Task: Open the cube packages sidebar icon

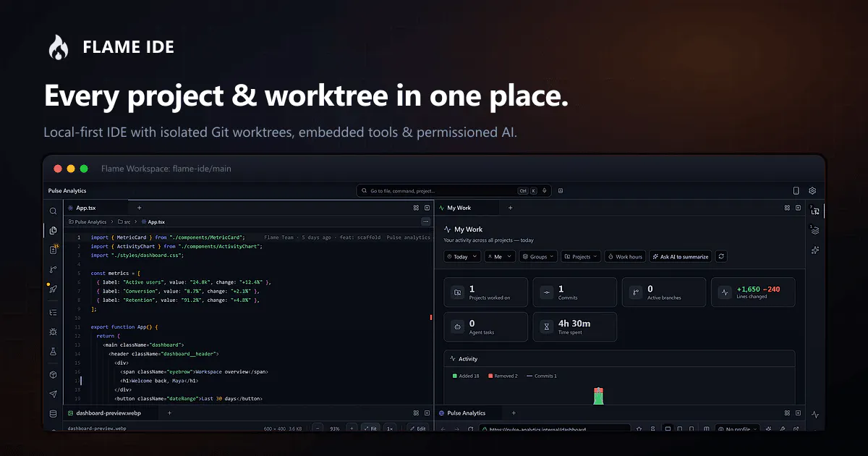Action: click(x=53, y=375)
